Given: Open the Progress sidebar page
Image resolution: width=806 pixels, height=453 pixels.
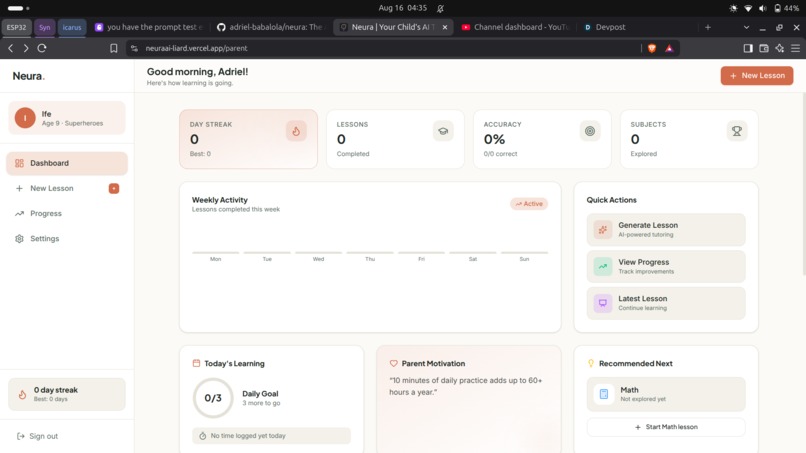Looking at the screenshot, I should [x=67, y=213].
